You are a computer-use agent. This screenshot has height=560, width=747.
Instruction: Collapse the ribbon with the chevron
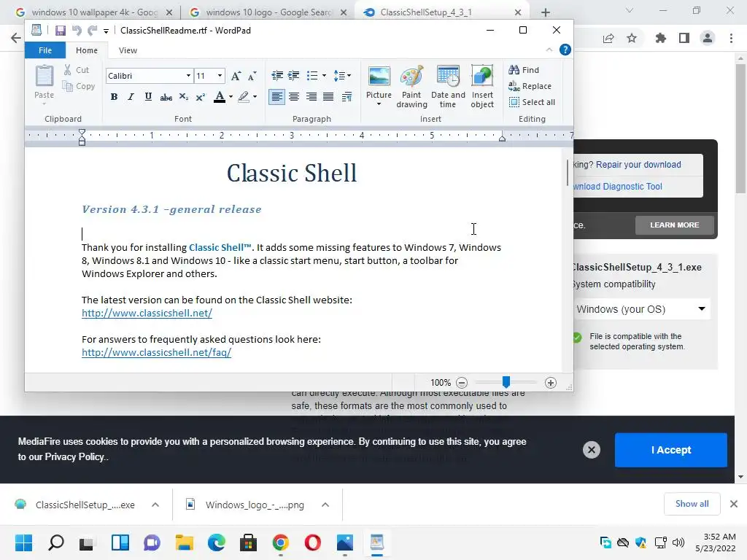coord(549,50)
